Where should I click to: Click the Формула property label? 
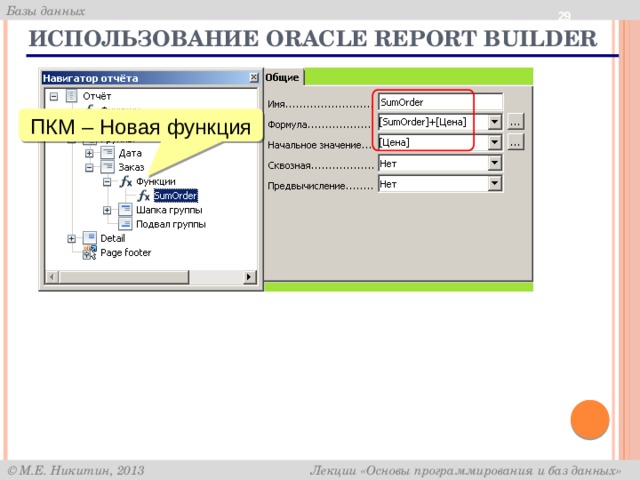click(x=287, y=124)
